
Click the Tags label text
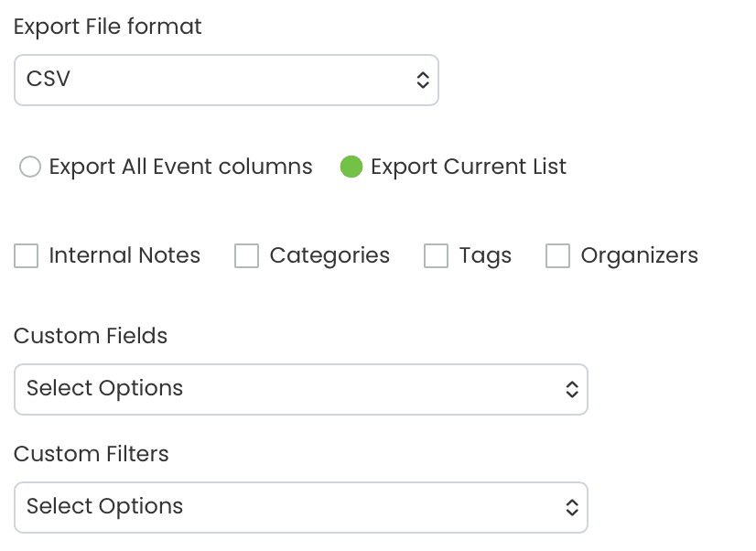coord(485,256)
